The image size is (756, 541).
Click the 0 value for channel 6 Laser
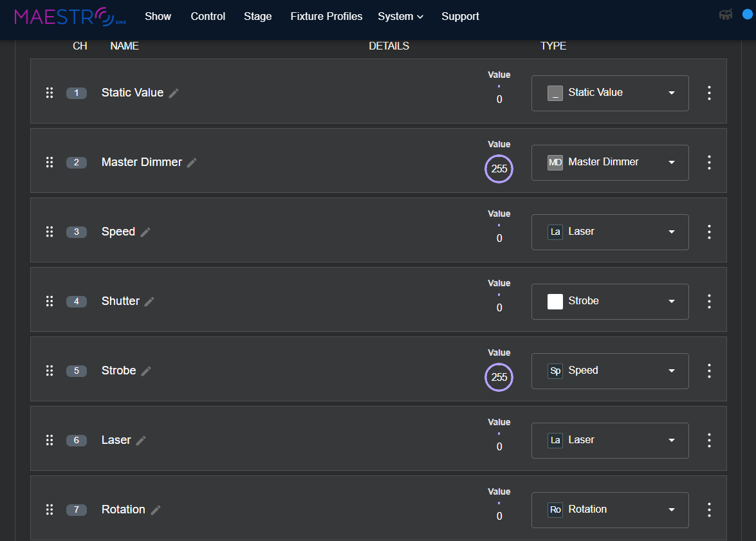click(499, 446)
